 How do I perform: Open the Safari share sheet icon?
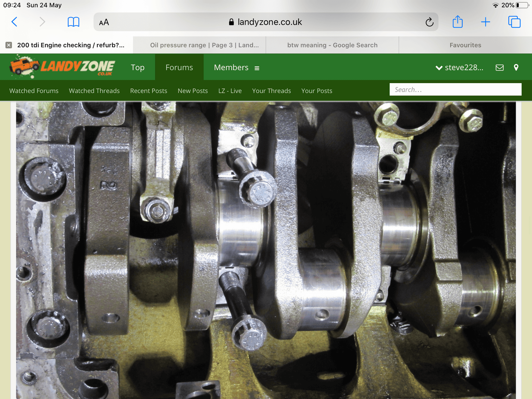[x=458, y=22]
